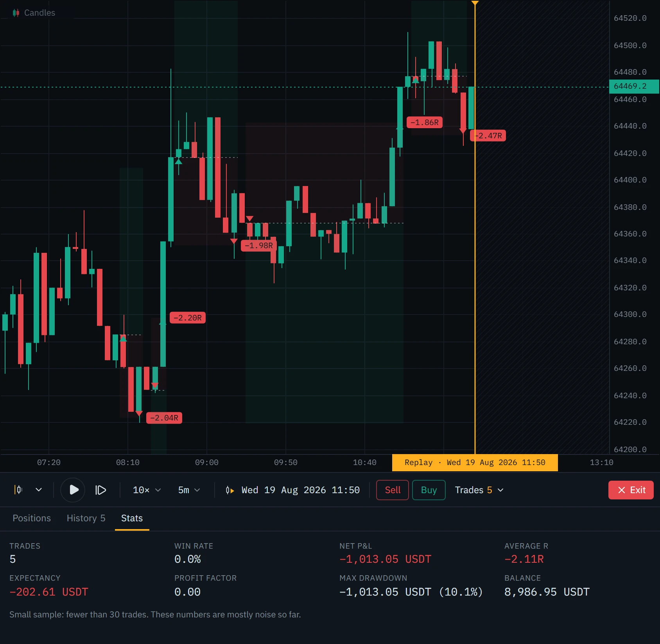Viewport: 660px width, 644px height.
Task: Switch to the History 5 tab
Action: (86, 518)
